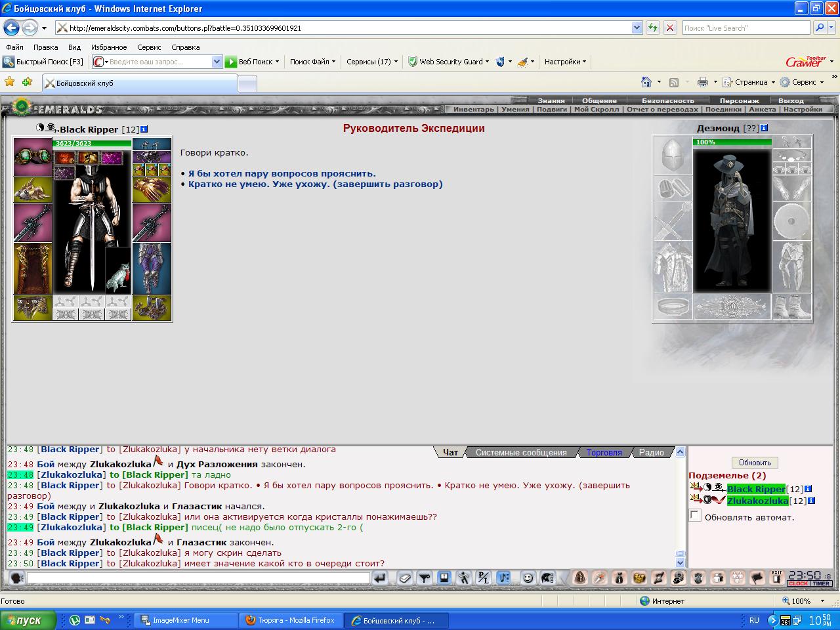This screenshot has height=630, width=840.
Task: Open info icon next to Black Ripper name
Action: click(144, 129)
